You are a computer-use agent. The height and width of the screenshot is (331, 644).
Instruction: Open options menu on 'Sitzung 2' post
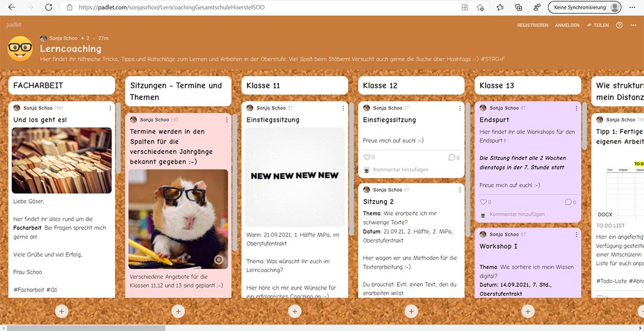point(460,190)
